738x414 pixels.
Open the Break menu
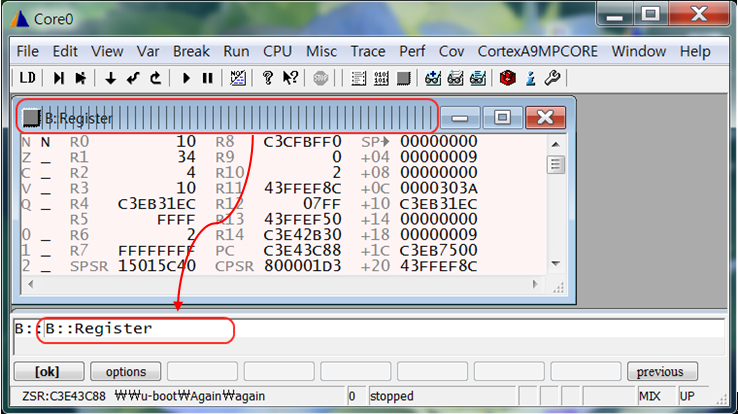191,51
